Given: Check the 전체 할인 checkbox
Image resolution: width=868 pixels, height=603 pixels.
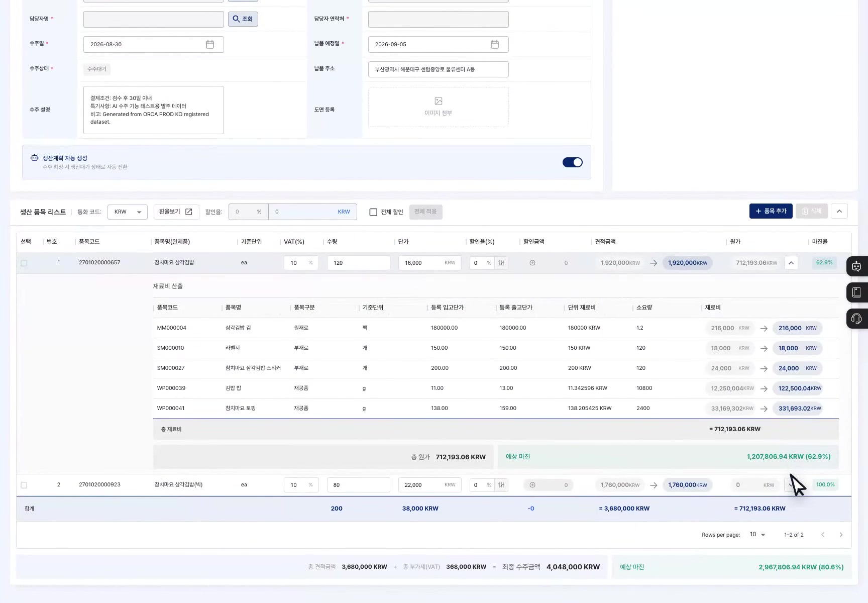Looking at the screenshot, I should (x=373, y=212).
